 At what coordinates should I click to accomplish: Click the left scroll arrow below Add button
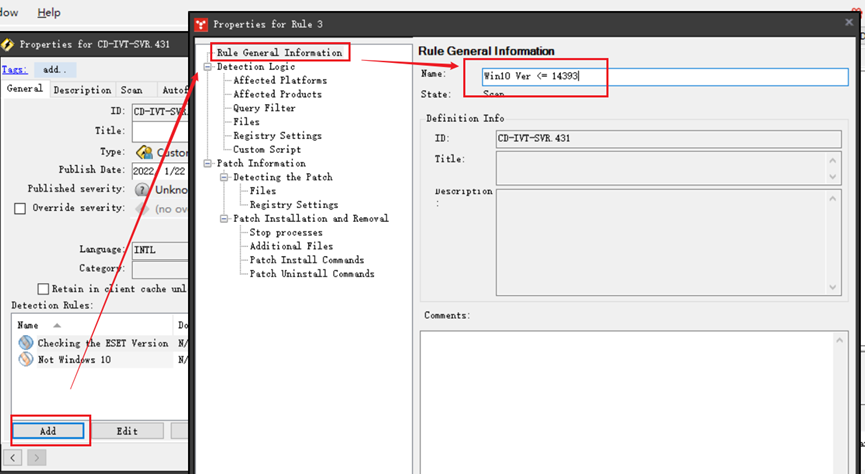tap(13, 457)
